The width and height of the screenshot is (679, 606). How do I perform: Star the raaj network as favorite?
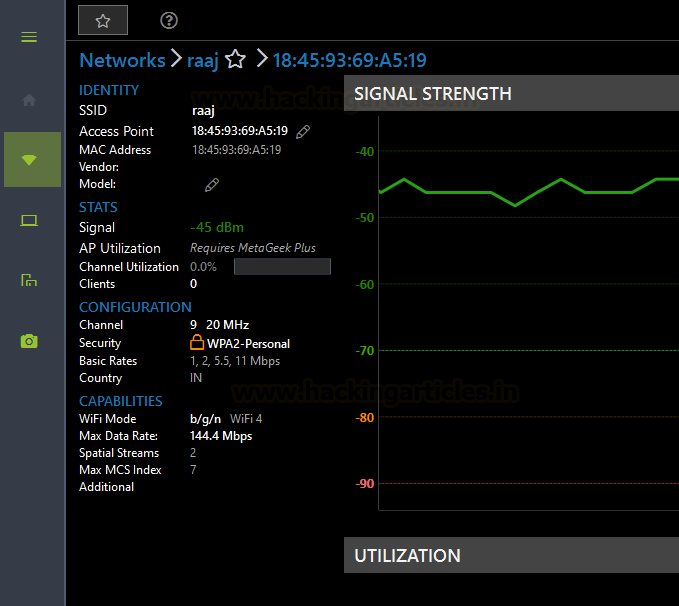pyautogui.click(x=236, y=59)
